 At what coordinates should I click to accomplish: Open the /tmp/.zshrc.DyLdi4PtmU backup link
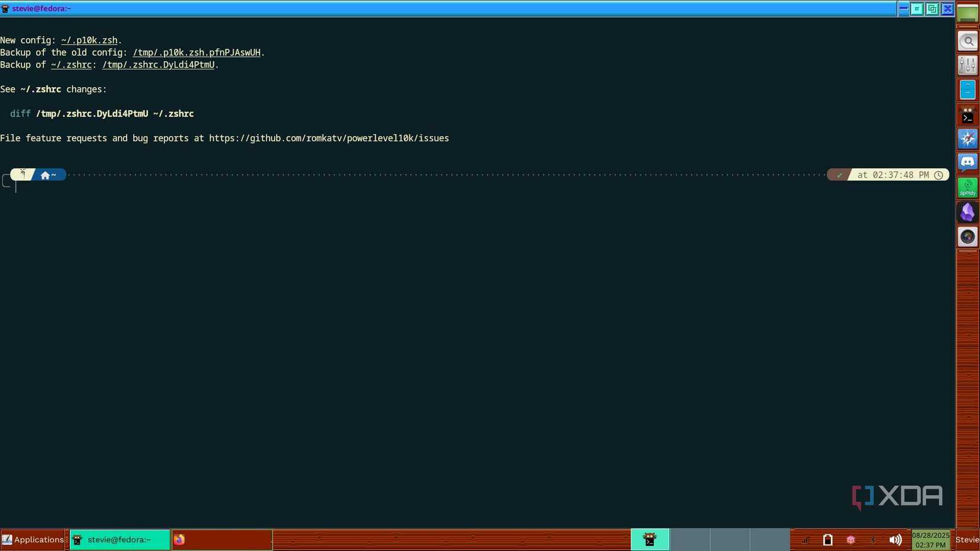[158, 65]
